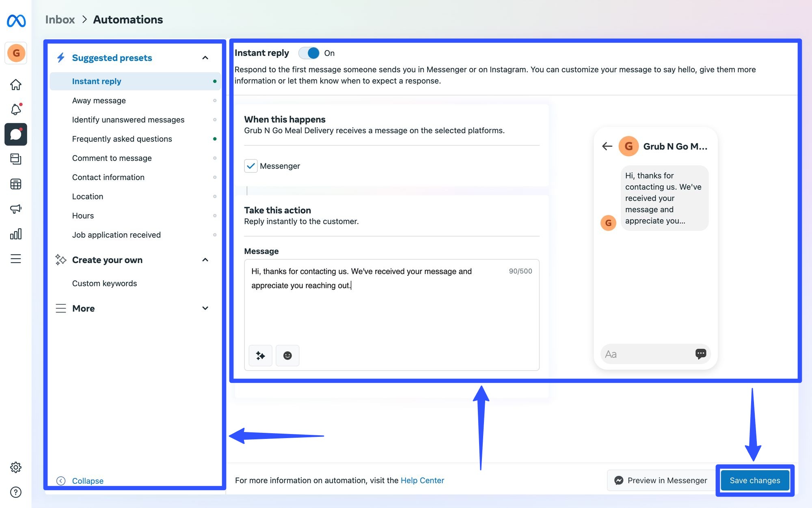Open notifications via the bell icon
The height and width of the screenshot is (508, 812).
15,109
